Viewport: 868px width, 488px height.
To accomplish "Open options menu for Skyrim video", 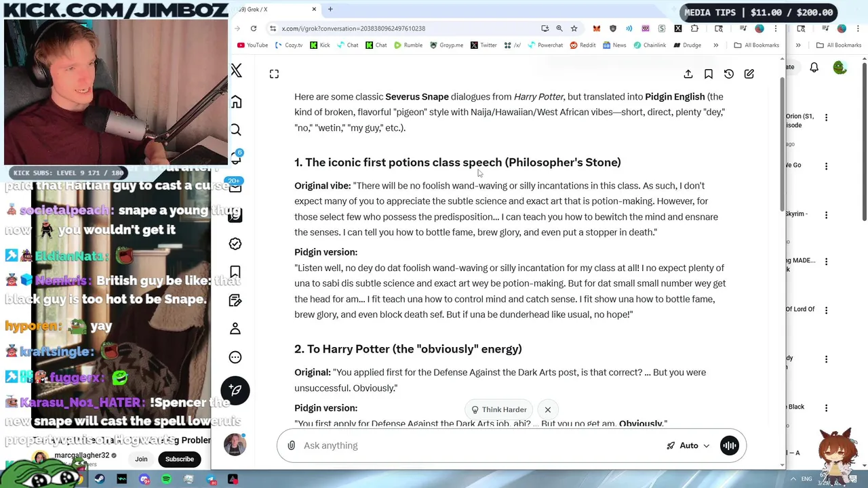I will 826,215.
